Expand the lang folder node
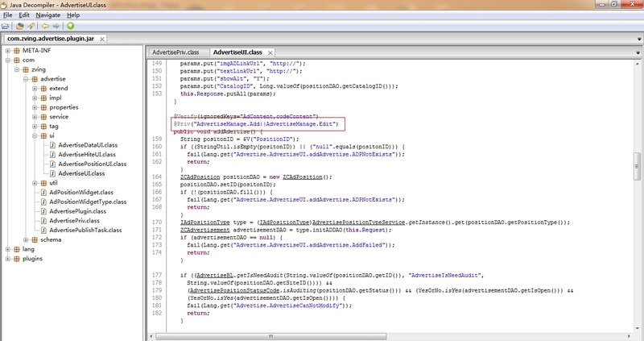The width and height of the screenshot is (644, 341). (x=6, y=250)
